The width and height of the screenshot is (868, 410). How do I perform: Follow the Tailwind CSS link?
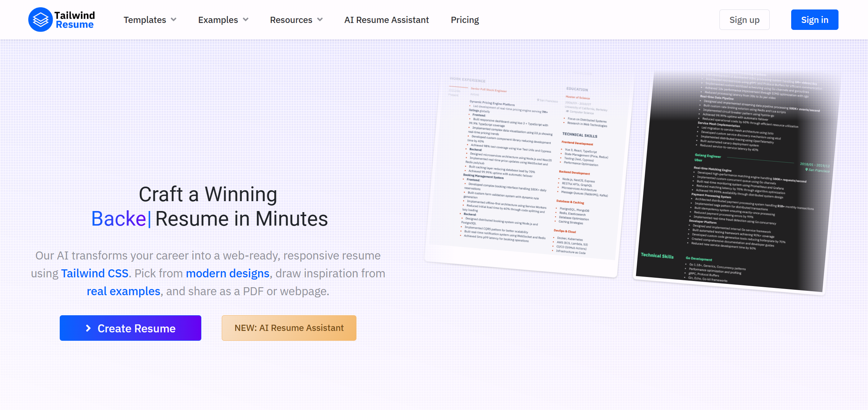(x=95, y=273)
